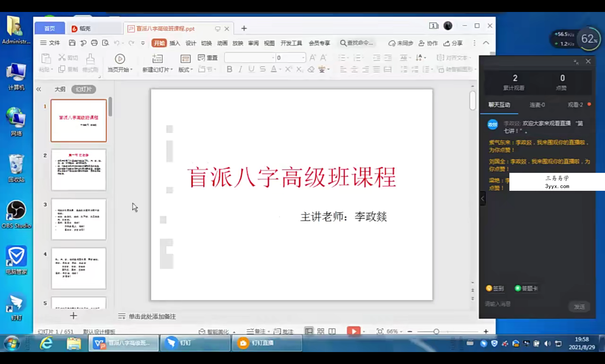Click Share (分享) button in WPS
Image resolution: width=605 pixels, height=364 pixels.
(453, 43)
